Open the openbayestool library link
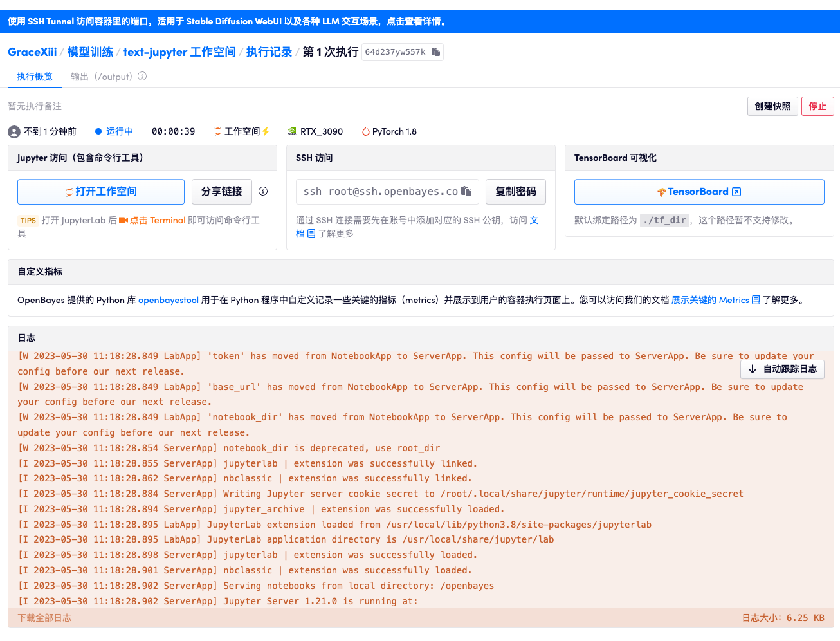840x641 pixels. 169,300
